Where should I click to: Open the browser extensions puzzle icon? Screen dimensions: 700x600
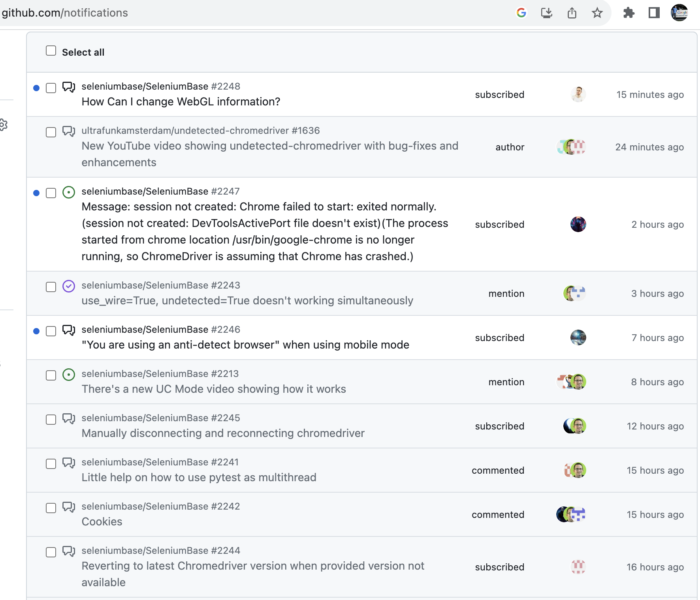(628, 13)
